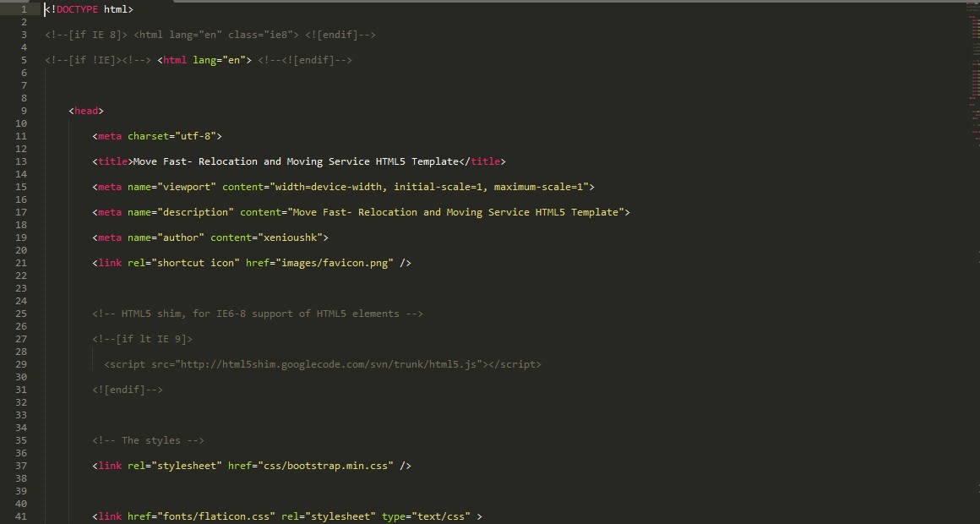This screenshot has width=980, height=524.
Task: Click line number 13 in the gutter
Action: pyautogui.click(x=20, y=161)
